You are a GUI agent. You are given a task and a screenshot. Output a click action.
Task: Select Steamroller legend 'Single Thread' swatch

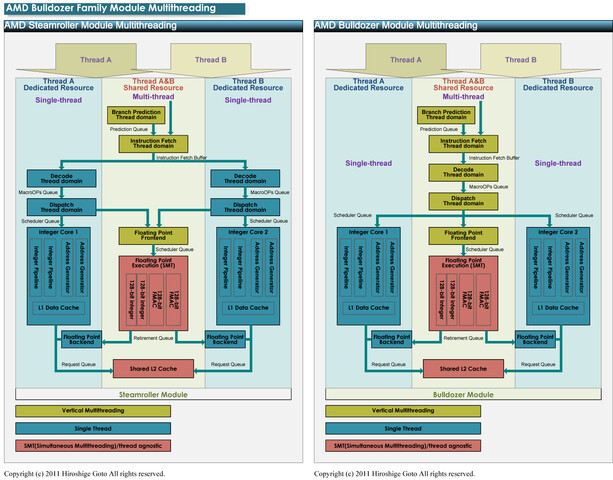click(93, 428)
